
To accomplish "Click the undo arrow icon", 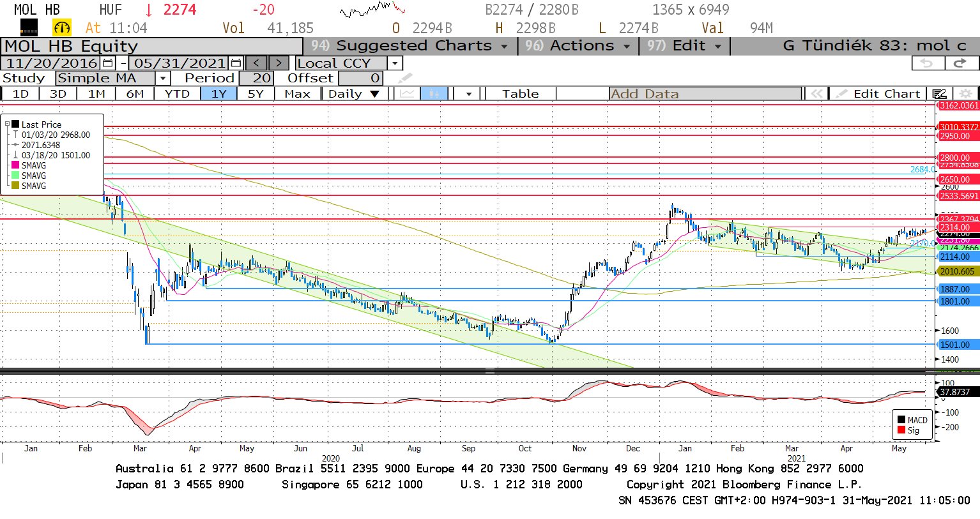I will tap(926, 63).
